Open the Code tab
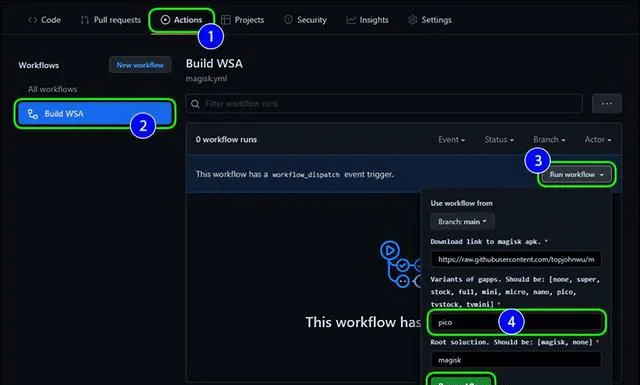The image size is (640, 385). pyautogui.click(x=44, y=20)
